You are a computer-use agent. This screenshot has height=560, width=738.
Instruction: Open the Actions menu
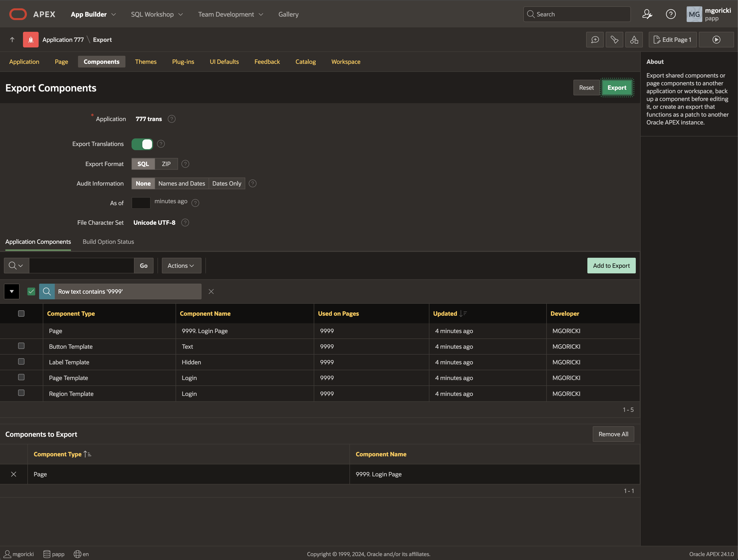[181, 265]
